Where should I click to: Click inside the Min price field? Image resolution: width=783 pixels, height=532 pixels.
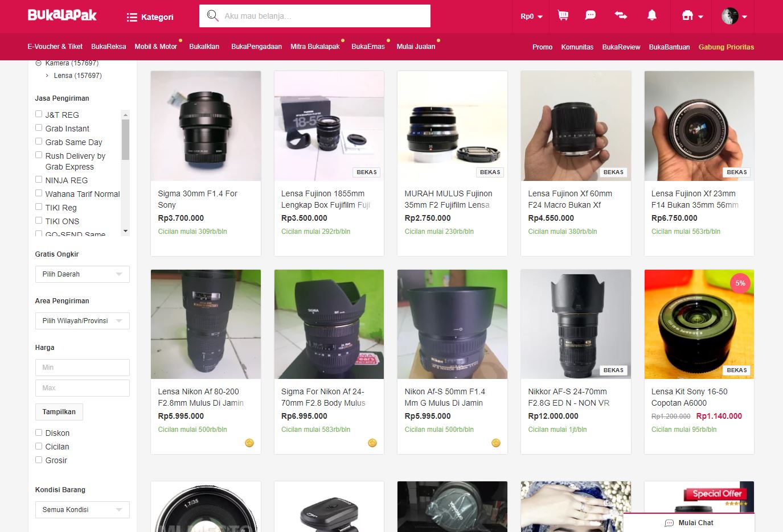click(82, 367)
